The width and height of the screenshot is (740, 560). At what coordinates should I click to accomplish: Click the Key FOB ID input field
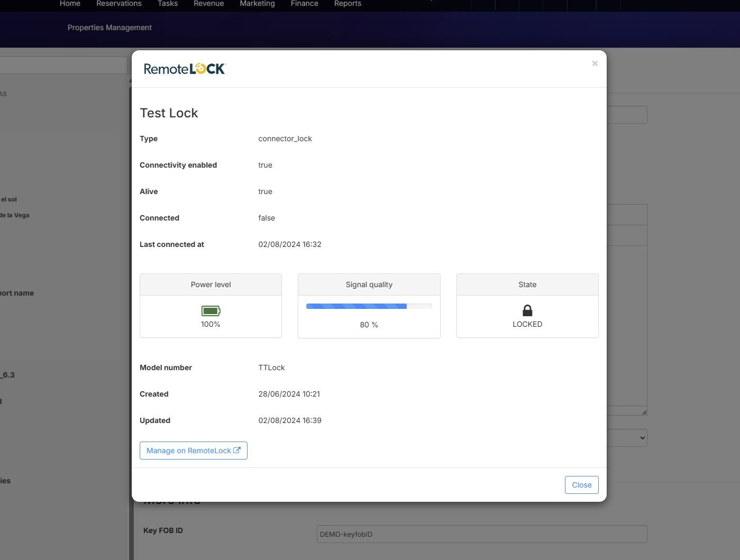coord(481,534)
